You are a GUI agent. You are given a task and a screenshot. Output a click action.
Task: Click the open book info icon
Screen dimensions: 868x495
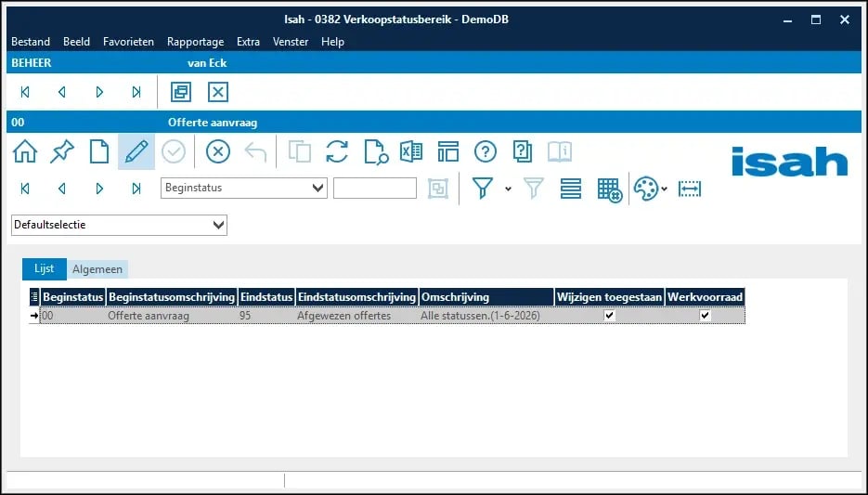click(560, 151)
